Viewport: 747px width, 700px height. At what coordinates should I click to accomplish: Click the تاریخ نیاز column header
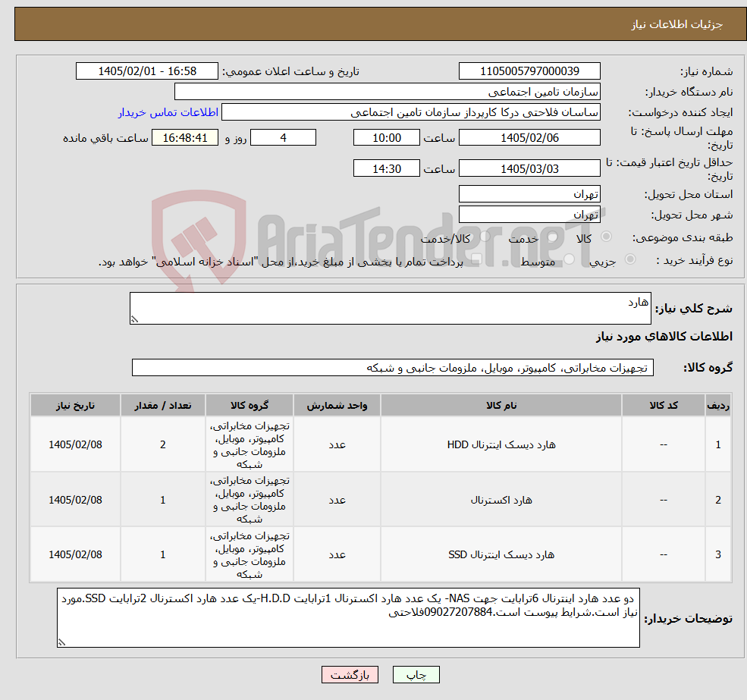[x=75, y=405]
